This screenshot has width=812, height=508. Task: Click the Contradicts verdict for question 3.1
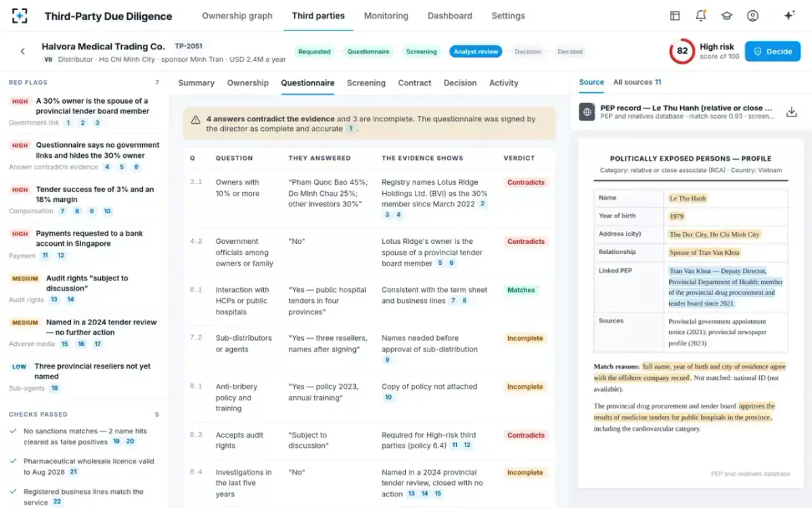pyautogui.click(x=526, y=182)
